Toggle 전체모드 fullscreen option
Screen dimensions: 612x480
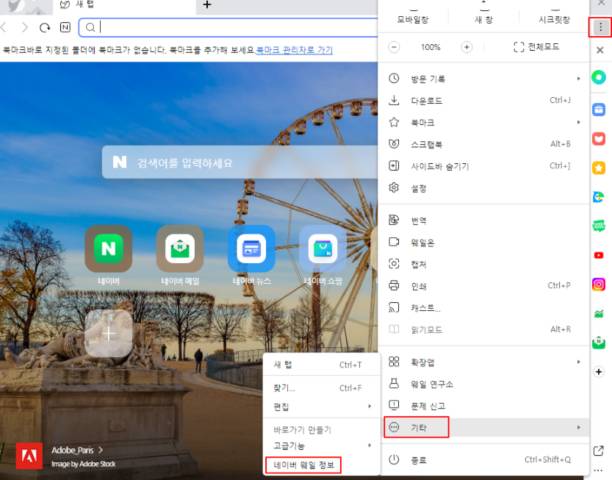[536, 47]
